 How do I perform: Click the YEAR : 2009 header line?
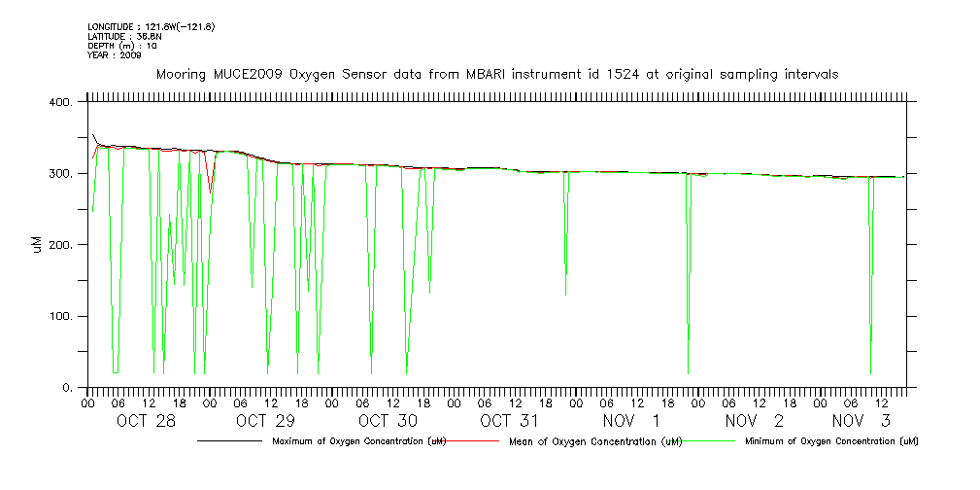coord(115,55)
